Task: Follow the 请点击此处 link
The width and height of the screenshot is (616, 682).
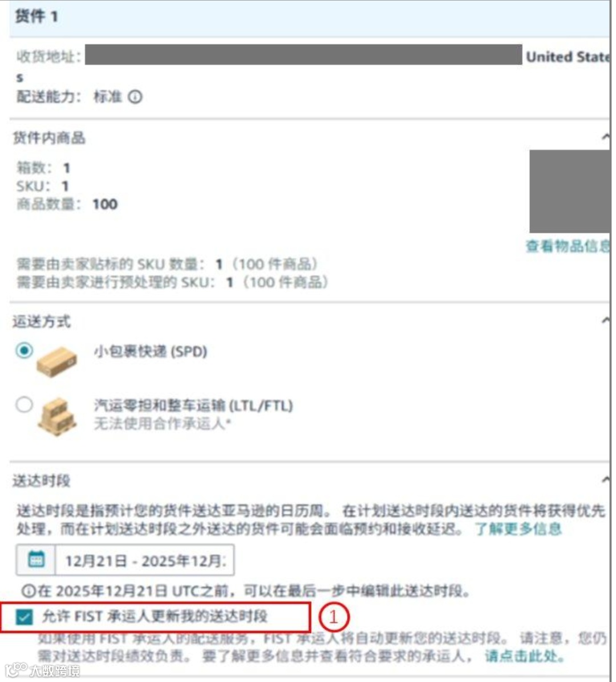Action: point(524,656)
